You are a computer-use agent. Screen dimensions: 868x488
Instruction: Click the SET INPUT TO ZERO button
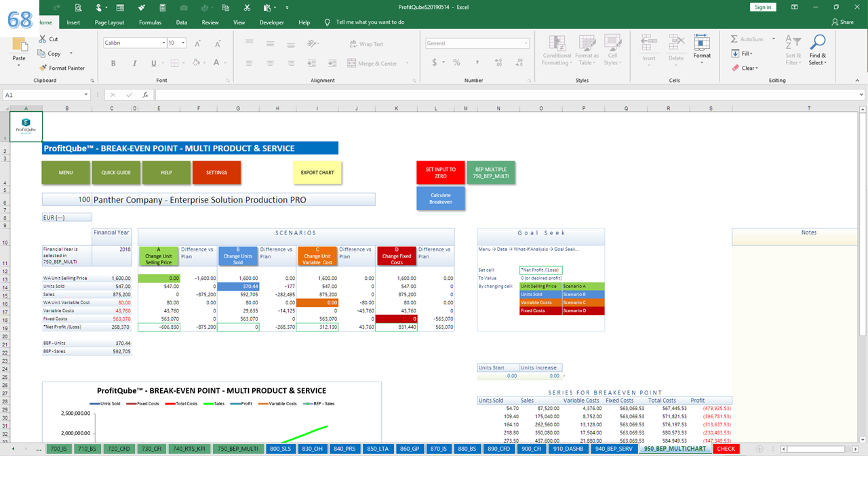[441, 173]
